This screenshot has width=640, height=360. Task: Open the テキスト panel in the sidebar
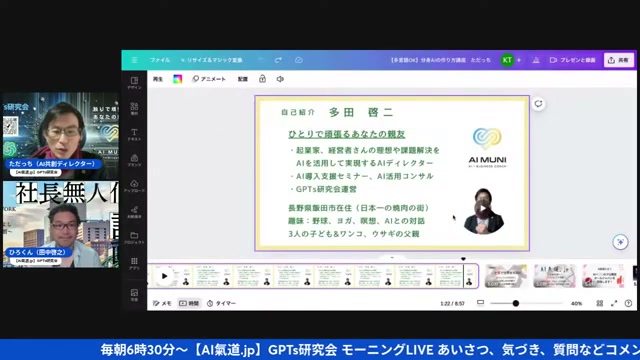pos(134,134)
